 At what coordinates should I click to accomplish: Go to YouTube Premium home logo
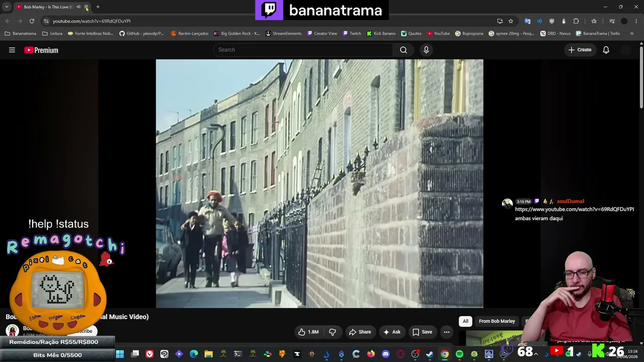(41, 50)
